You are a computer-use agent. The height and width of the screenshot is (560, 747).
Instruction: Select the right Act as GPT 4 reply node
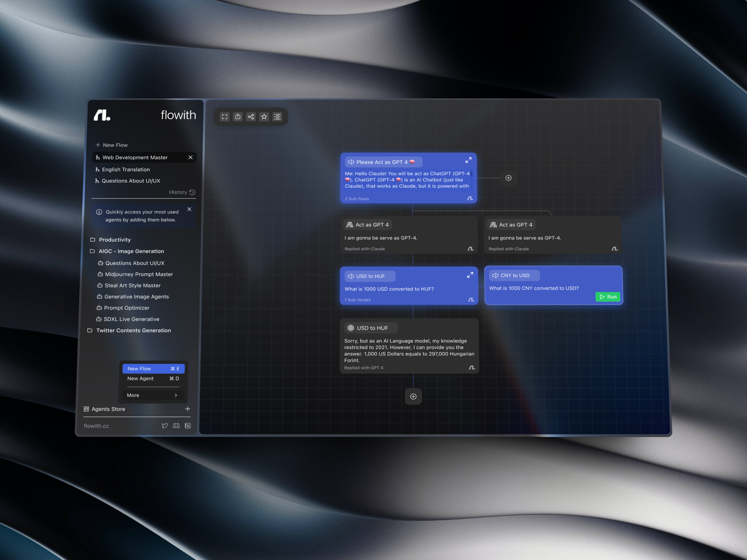pyautogui.click(x=553, y=235)
